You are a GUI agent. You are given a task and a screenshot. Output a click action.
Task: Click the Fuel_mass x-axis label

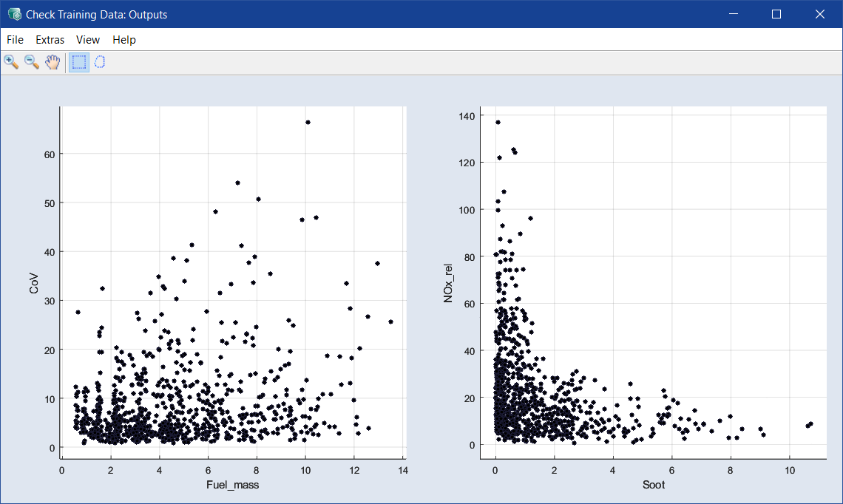(x=233, y=485)
